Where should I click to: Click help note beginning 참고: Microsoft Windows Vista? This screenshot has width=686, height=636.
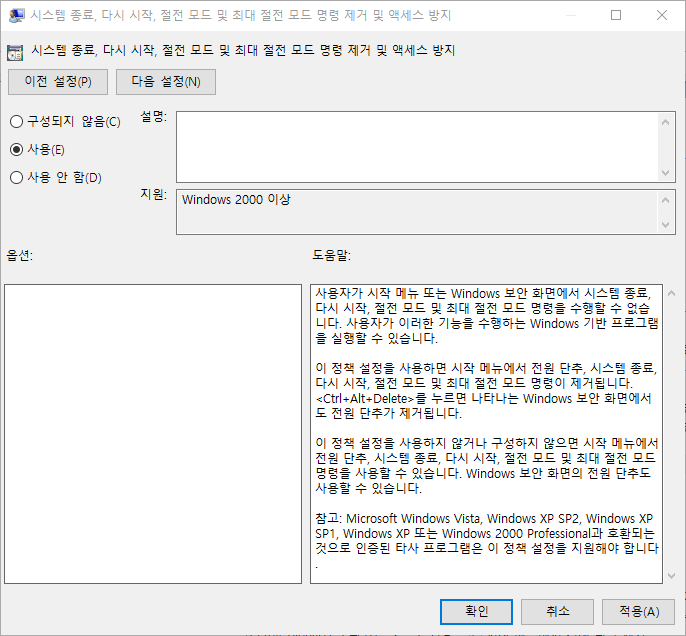click(486, 541)
